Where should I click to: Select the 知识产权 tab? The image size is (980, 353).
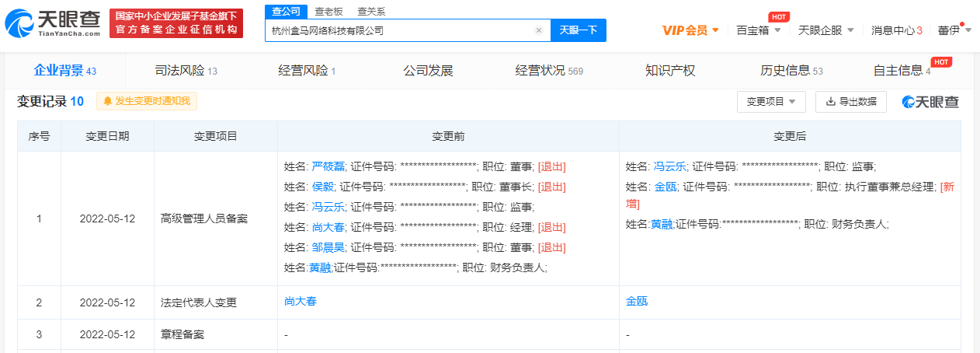(670, 71)
